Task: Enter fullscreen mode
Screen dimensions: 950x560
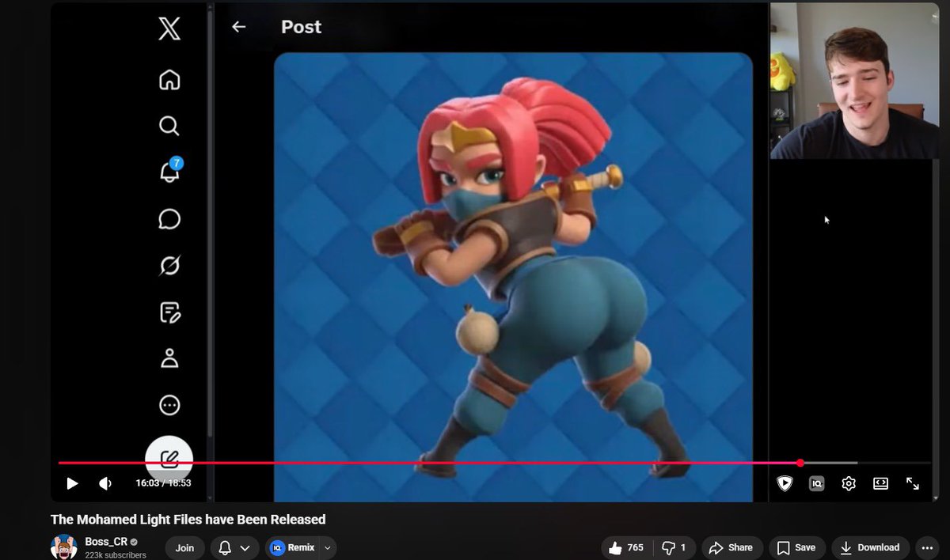Action: 913,483
